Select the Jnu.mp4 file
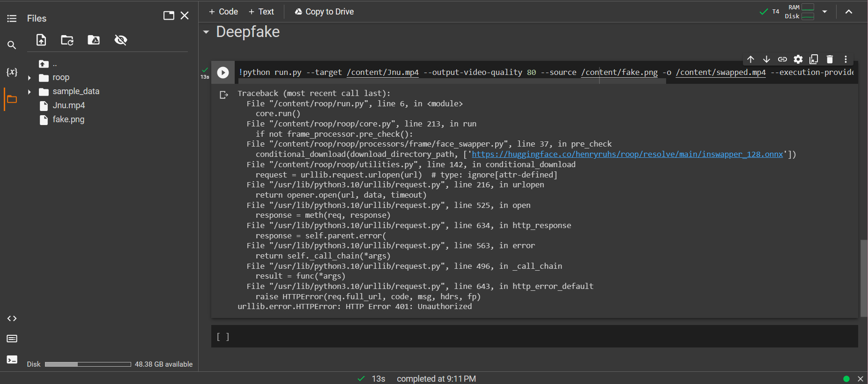 click(68, 105)
